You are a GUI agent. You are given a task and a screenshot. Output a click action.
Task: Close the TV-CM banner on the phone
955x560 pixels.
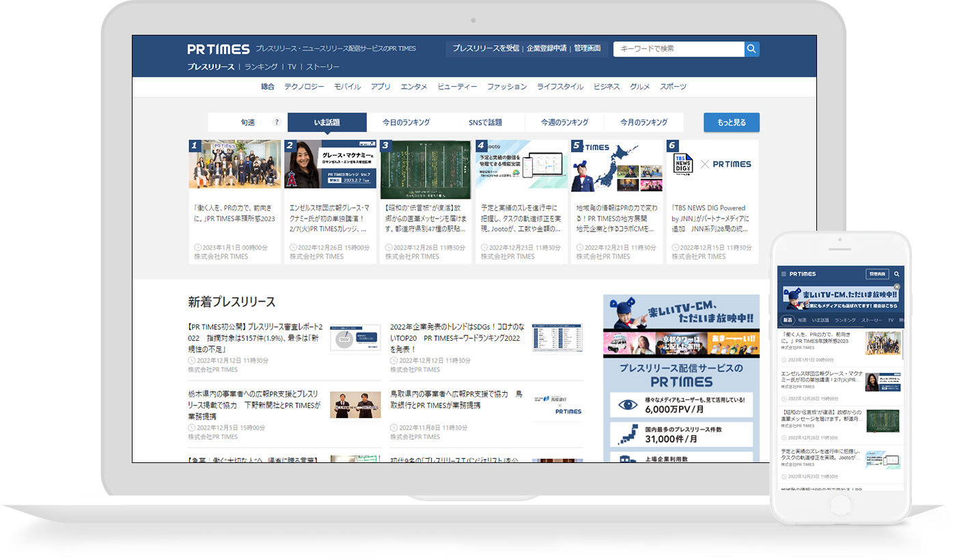pos(897,287)
